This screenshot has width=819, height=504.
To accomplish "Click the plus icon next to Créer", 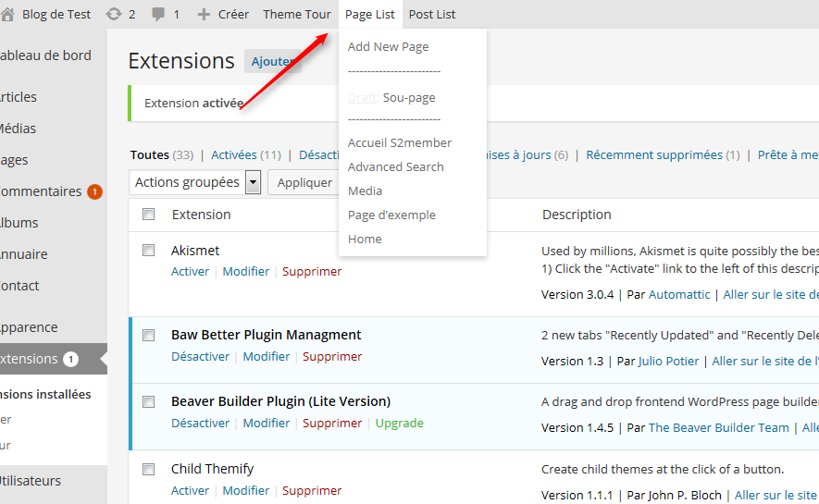I will pyautogui.click(x=204, y=15).
